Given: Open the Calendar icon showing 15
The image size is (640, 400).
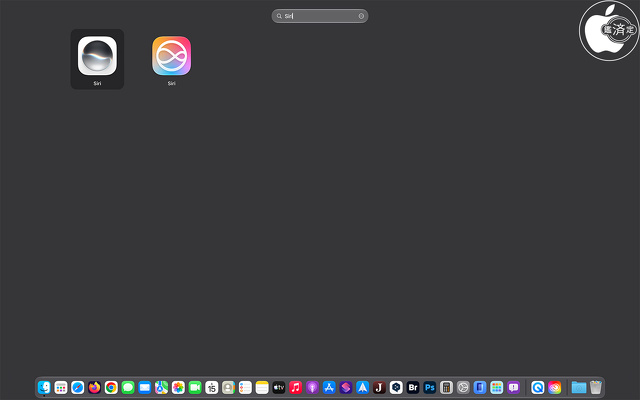Looking at the screenshot, I should 211,387.
